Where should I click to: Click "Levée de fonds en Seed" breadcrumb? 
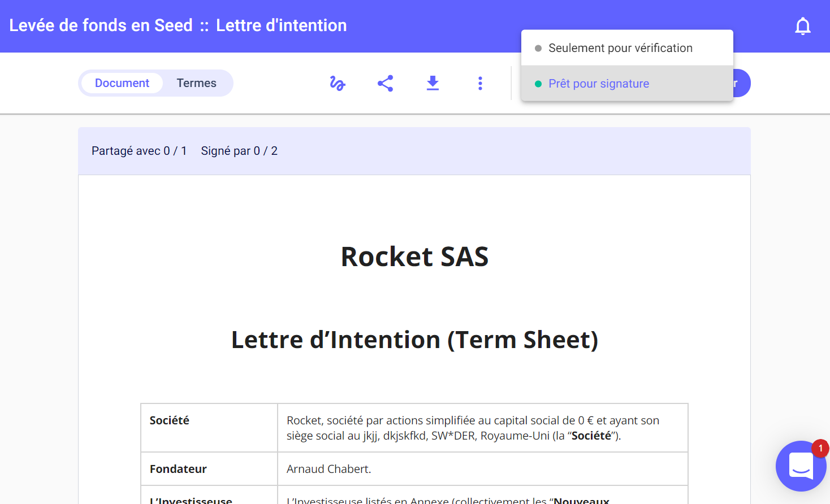tap(101, 25)
